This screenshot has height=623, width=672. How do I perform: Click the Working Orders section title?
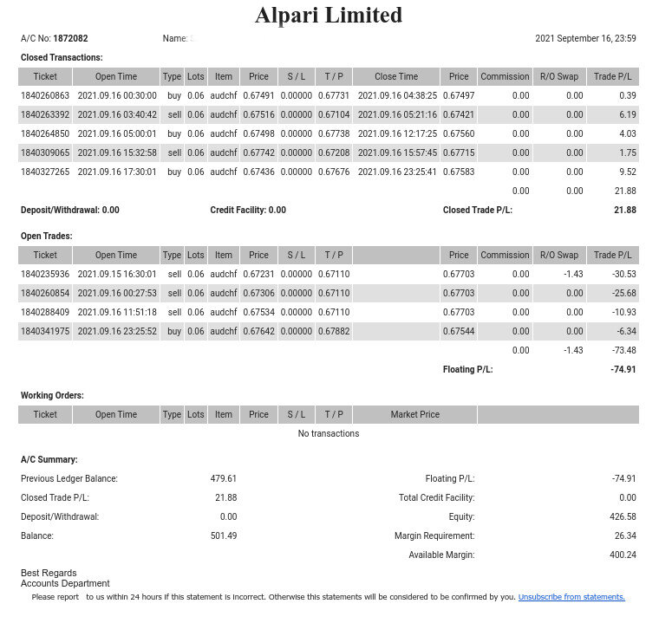click(52, 395)
